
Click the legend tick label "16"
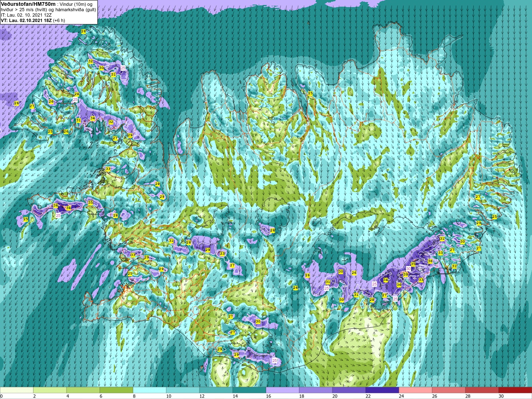pyautogui.click(x=268, y=396)
